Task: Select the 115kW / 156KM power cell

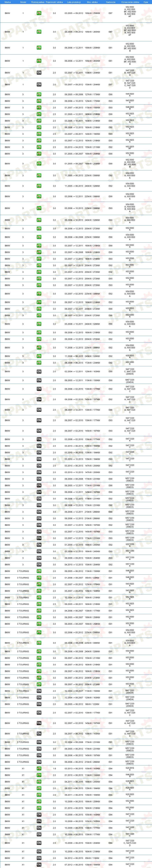Action: click(92, 107)
